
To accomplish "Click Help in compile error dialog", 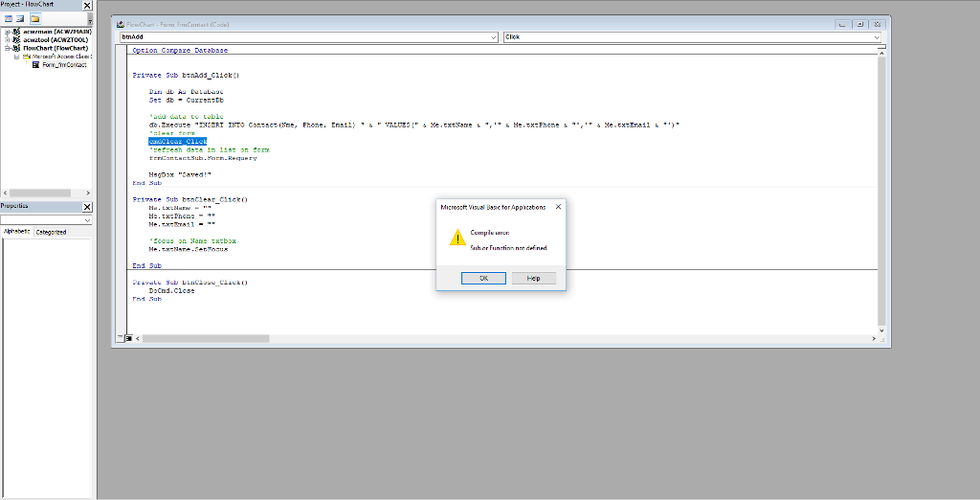I will [534, 279].
